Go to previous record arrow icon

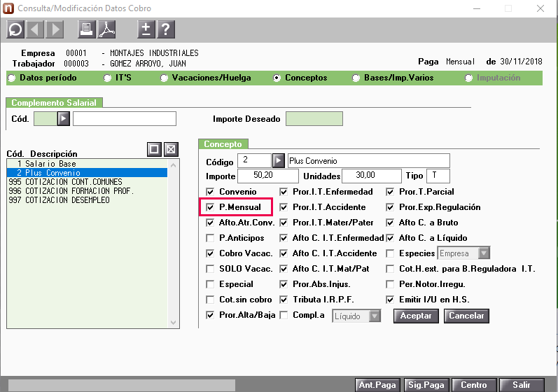34,29
